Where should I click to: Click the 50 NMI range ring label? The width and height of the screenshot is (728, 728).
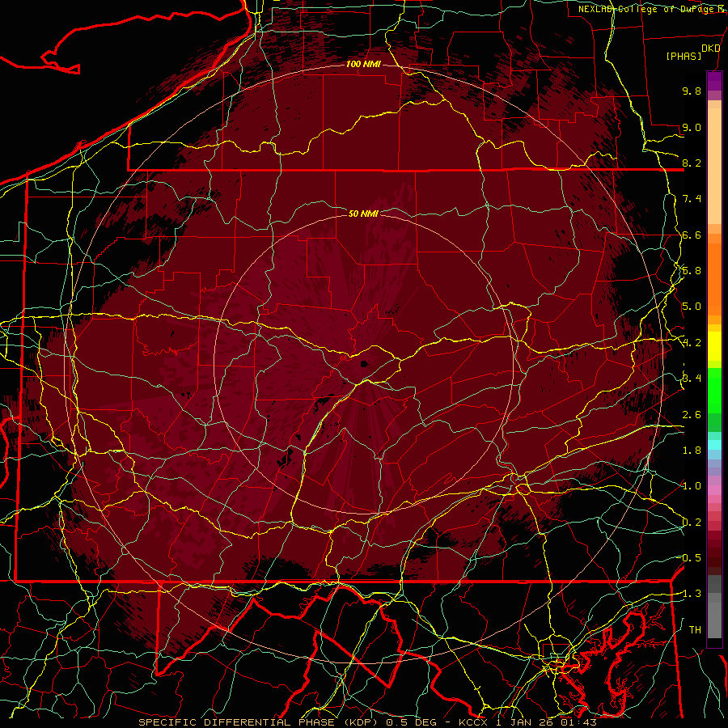[x=363, y=214]
